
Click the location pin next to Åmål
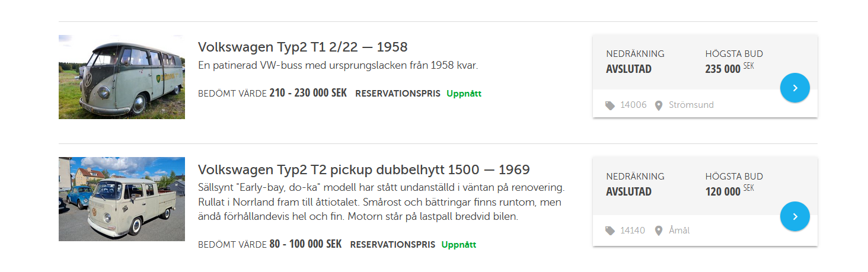click(x=658, y=231)
